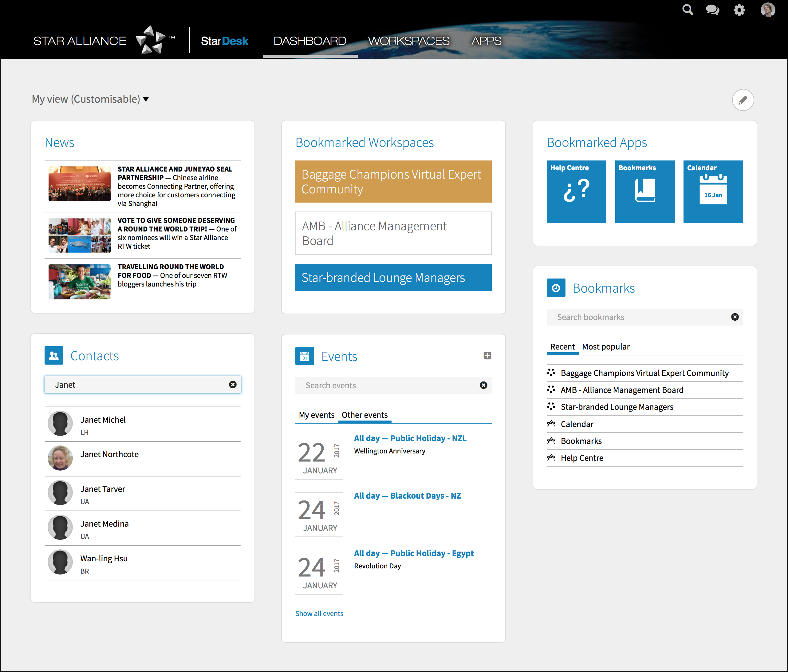Click the Show all events link
Image resolution: width=788 pixels, height=672 pixels.
pyautogui.click(x=319, y=613)
